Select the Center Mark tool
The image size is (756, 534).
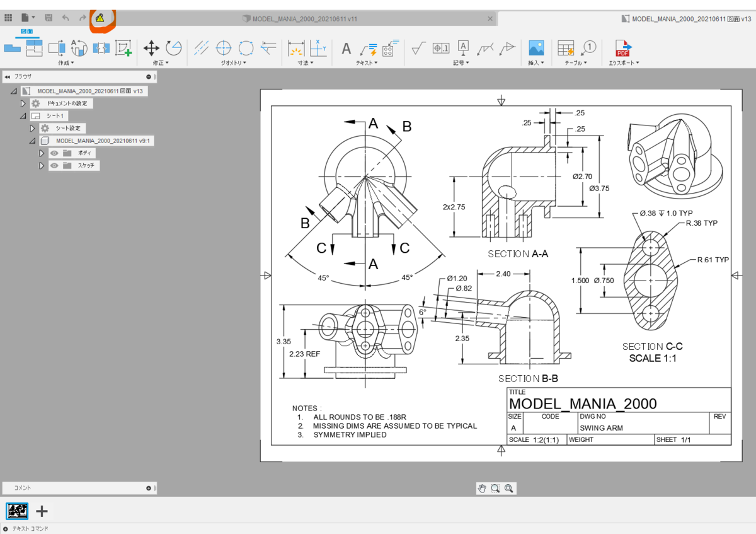coord(224,47)
